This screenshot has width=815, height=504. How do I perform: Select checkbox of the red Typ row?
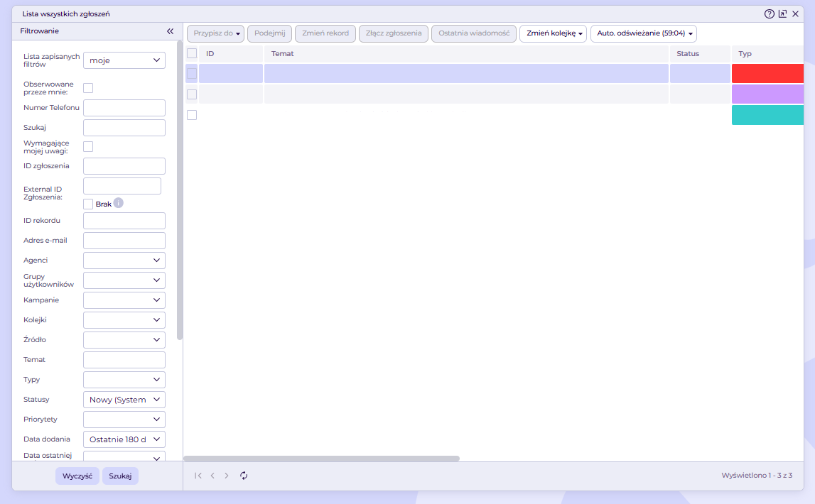point(192,74)
